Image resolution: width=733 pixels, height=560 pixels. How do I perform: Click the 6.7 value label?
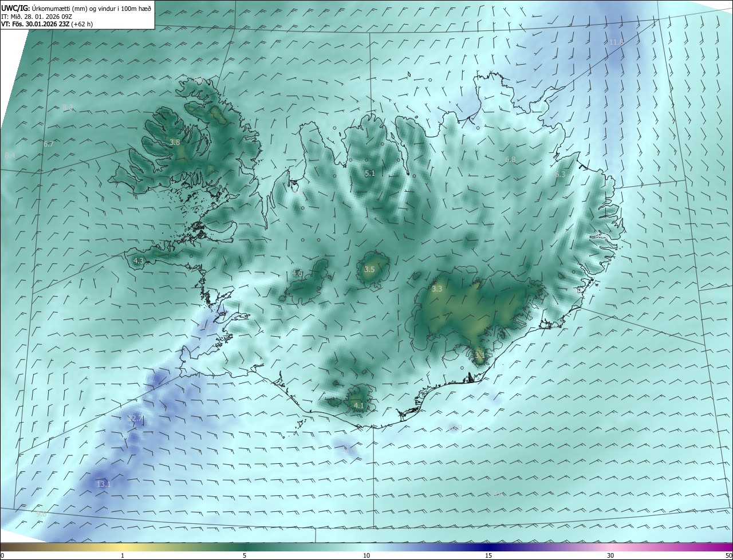(48, 144)
